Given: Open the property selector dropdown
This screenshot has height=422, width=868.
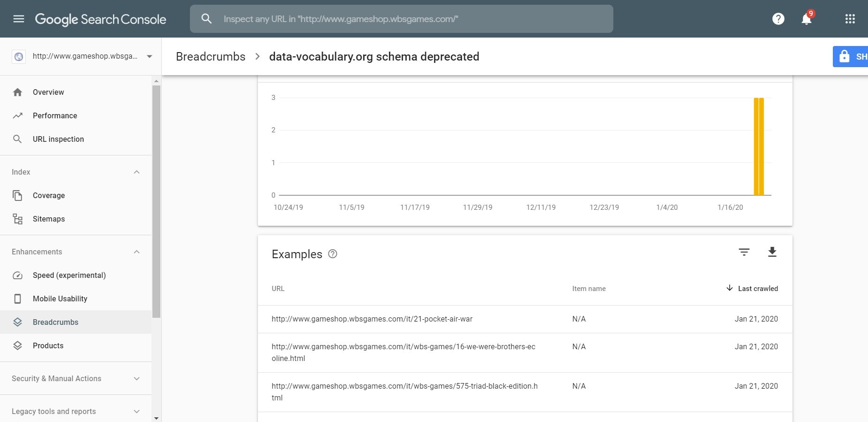Looking at the screenshot, I should 150,56.
